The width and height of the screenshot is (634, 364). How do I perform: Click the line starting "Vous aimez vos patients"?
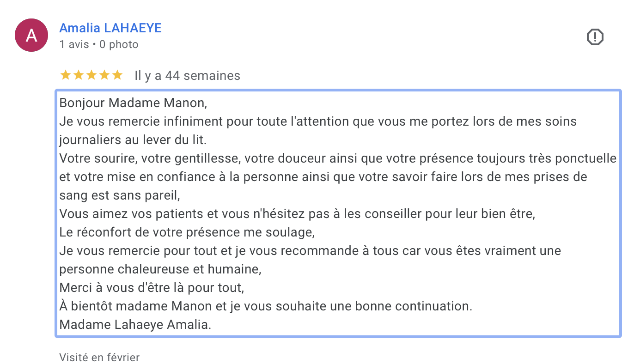pyautogui.click(x=297, y=214)
